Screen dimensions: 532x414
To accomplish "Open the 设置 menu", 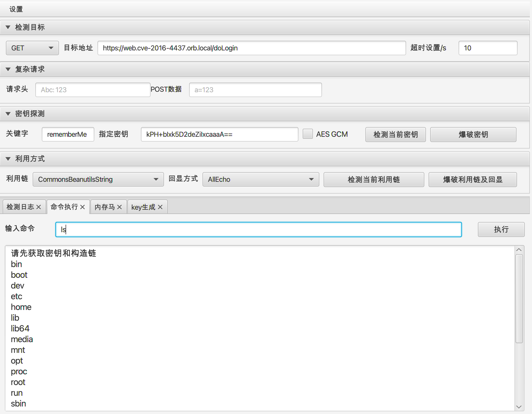I will 16,9.
